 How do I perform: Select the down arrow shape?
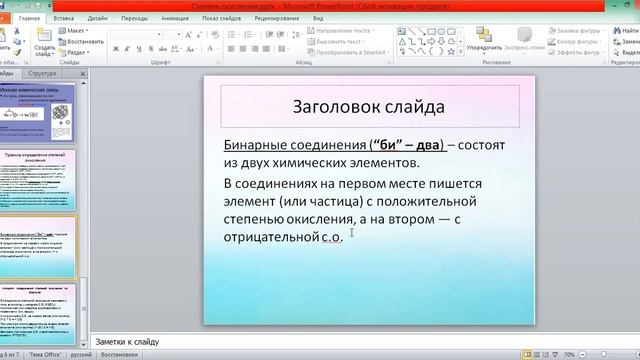pos(441,42)
